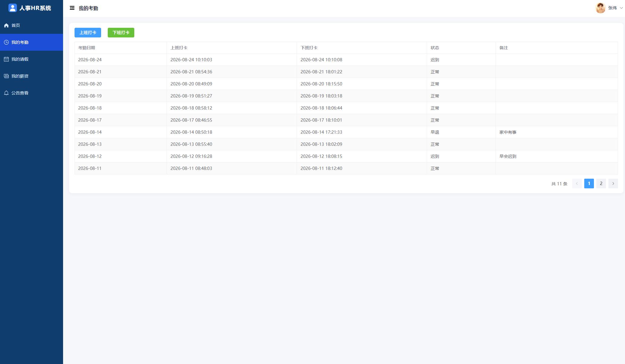Image resolution: width=625 pixels, height=364 pixels.
Task: Expand the 张伟 user dropdown arrow
Action: point(621,8)
